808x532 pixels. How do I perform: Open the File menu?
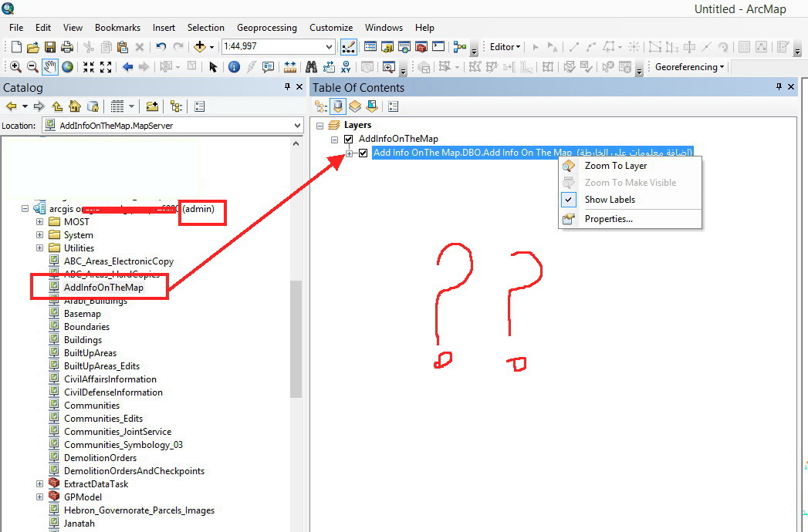pos(16,28)
